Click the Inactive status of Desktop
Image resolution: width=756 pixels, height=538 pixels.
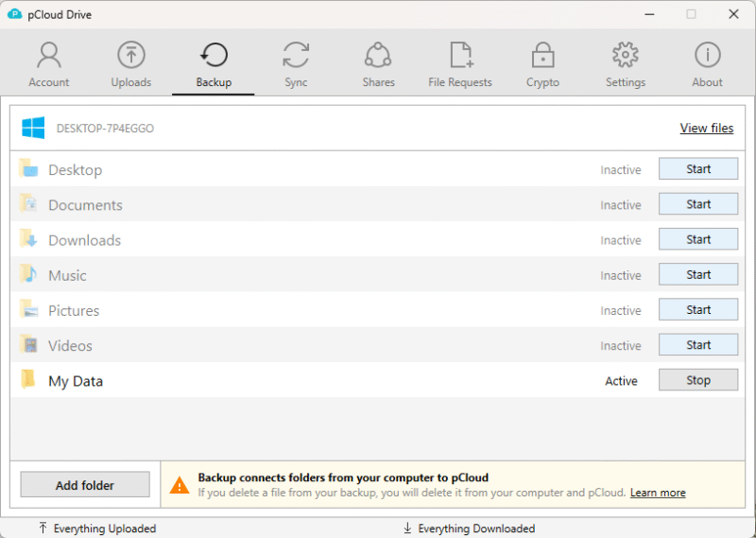[621, 170]
